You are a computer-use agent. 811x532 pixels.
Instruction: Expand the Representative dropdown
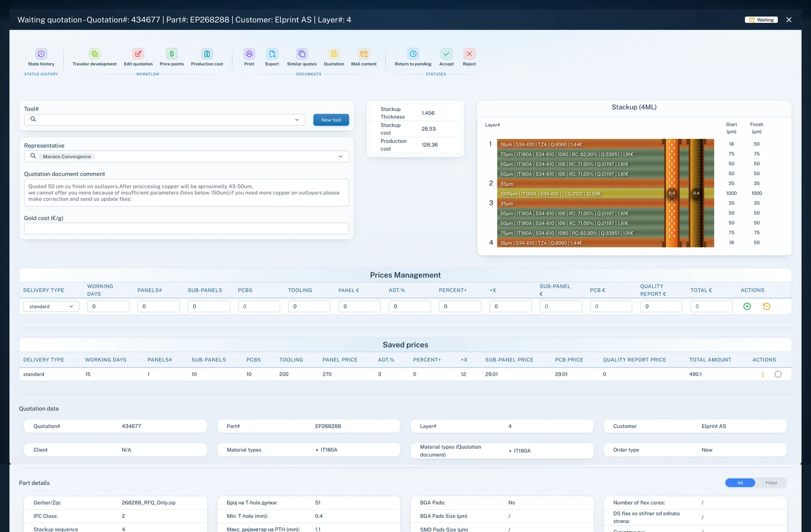(x=341, y=157)
